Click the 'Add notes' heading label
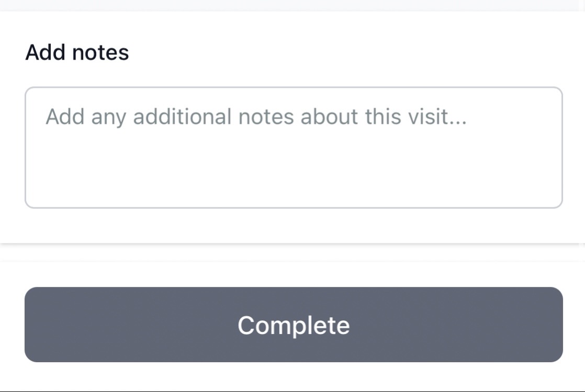Viewport: 585px width, 392px height. [x=77, y=52]
